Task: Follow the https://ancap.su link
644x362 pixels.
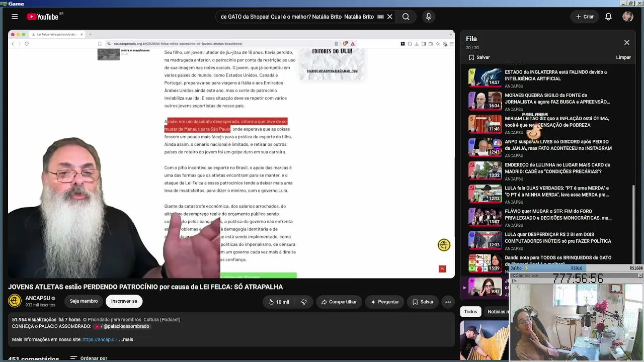Action: (100, 339)
